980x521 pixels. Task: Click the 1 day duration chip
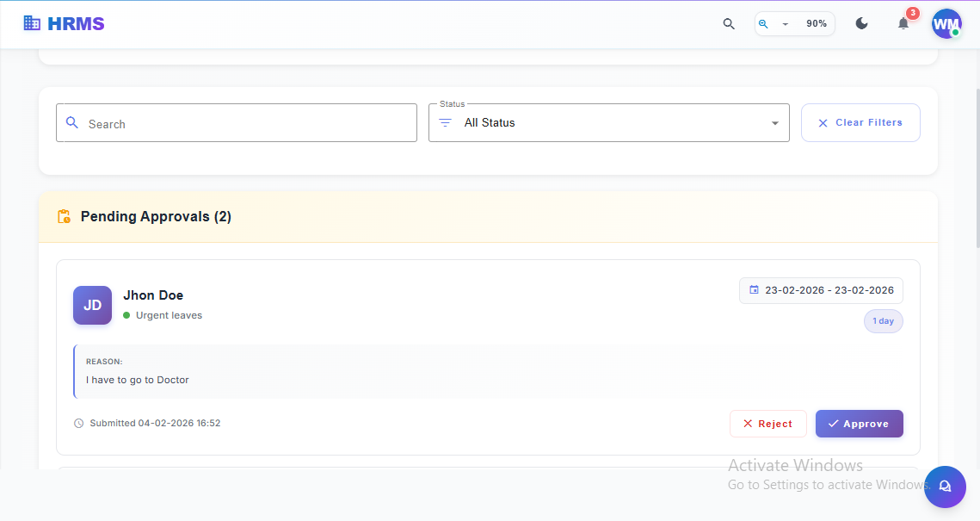883,321
